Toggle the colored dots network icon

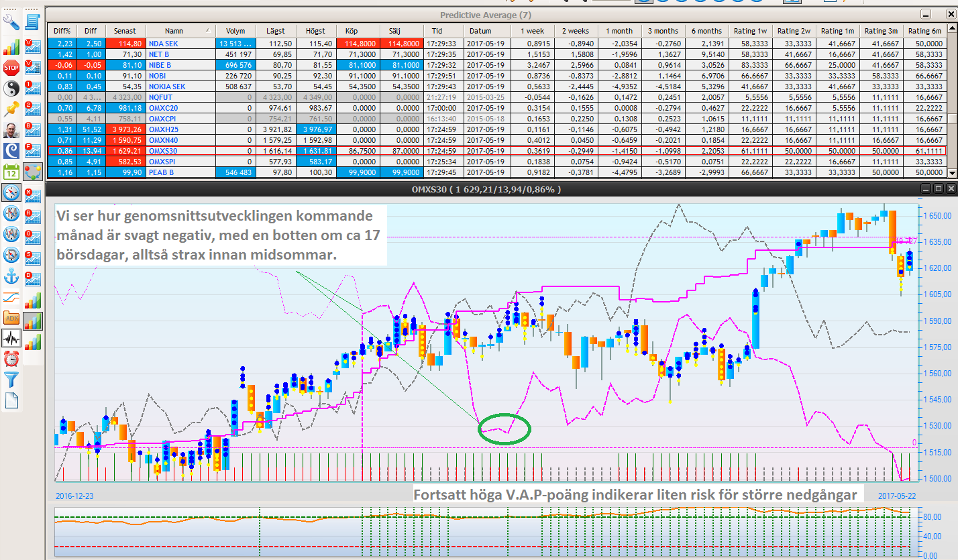click(32, 171)
